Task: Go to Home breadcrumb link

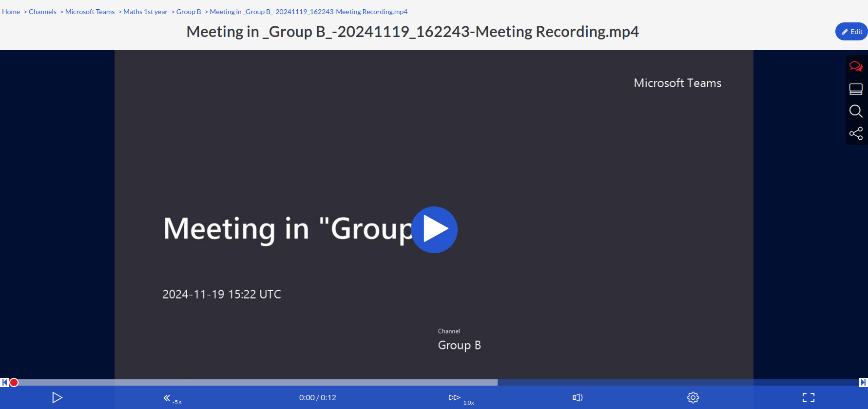Action: [11, 12]
